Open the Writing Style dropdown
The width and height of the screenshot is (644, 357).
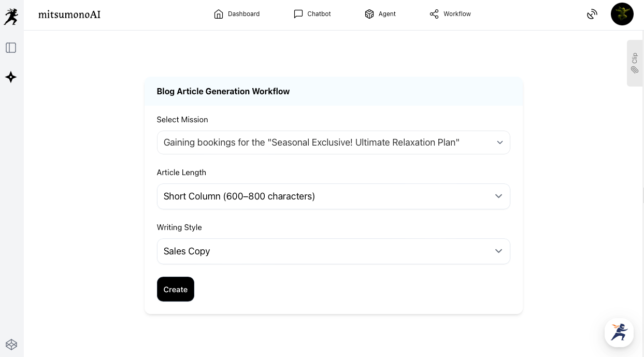[333, 251]
